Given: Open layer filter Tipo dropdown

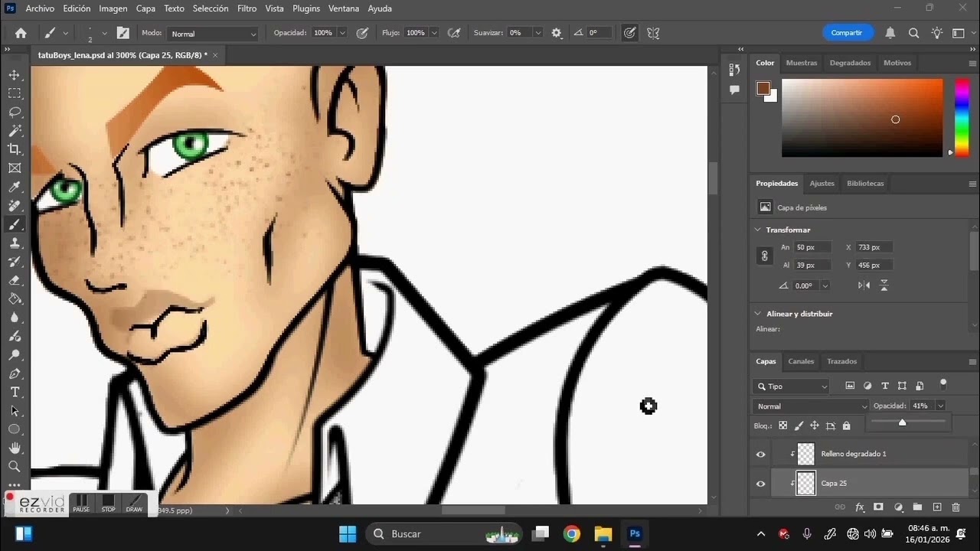Looking at the screenshot, I should coord(792,386).
